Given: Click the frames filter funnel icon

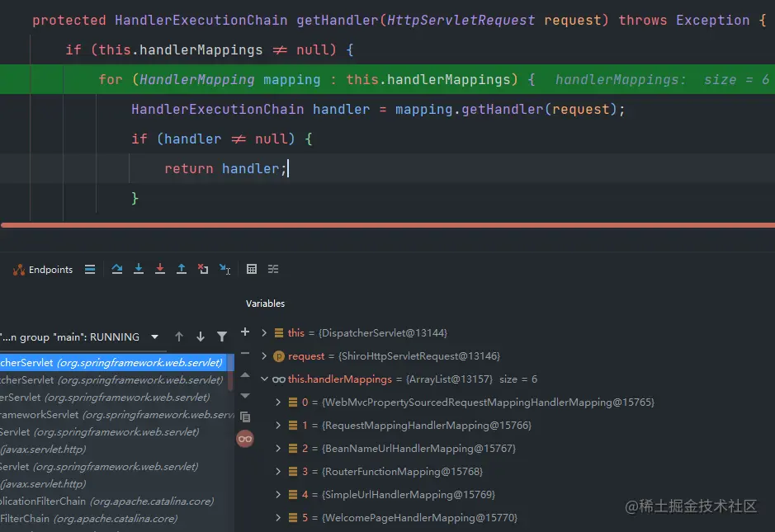Looking at the screenshot, I should (222, 337).
